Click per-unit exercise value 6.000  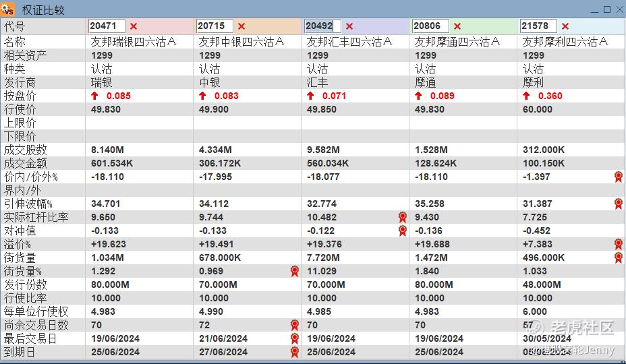(x=535, y=311)
